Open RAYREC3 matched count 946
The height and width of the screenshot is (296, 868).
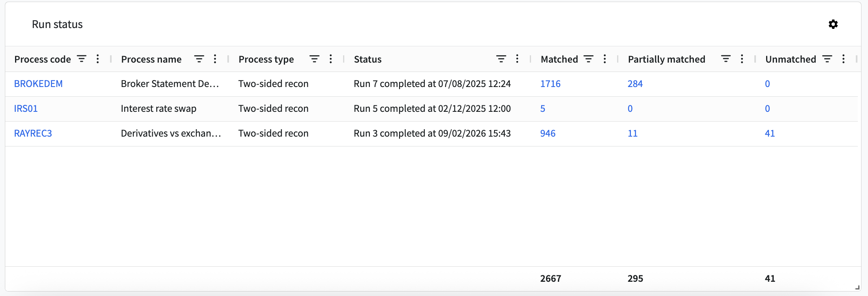(548, 133)
